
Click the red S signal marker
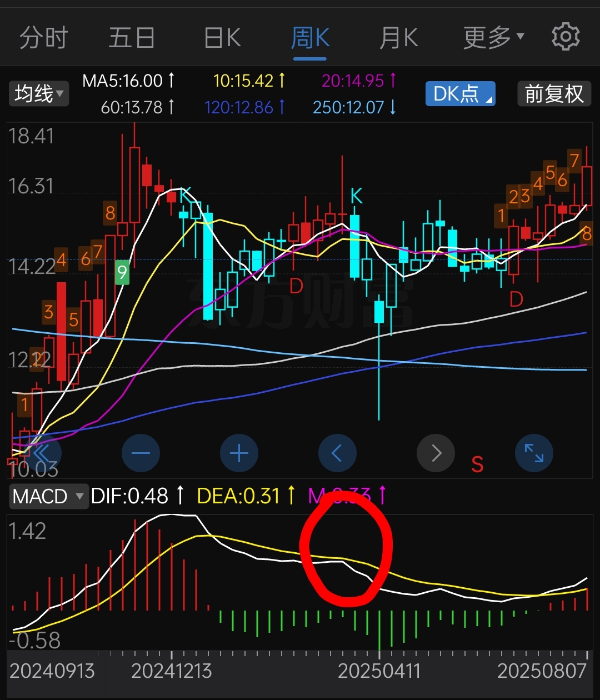click(477, 464)
